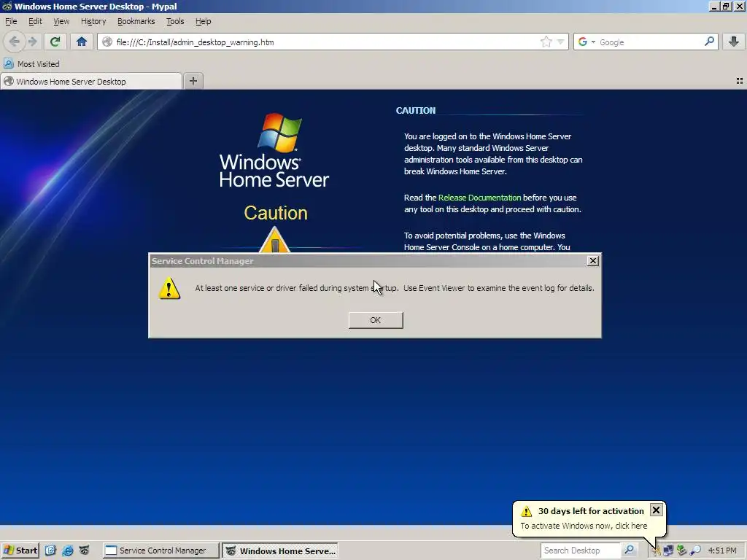Screen dimensions: 747x560
Task: Click the activation keys tray icon
Action: click(x=656, y=551)
